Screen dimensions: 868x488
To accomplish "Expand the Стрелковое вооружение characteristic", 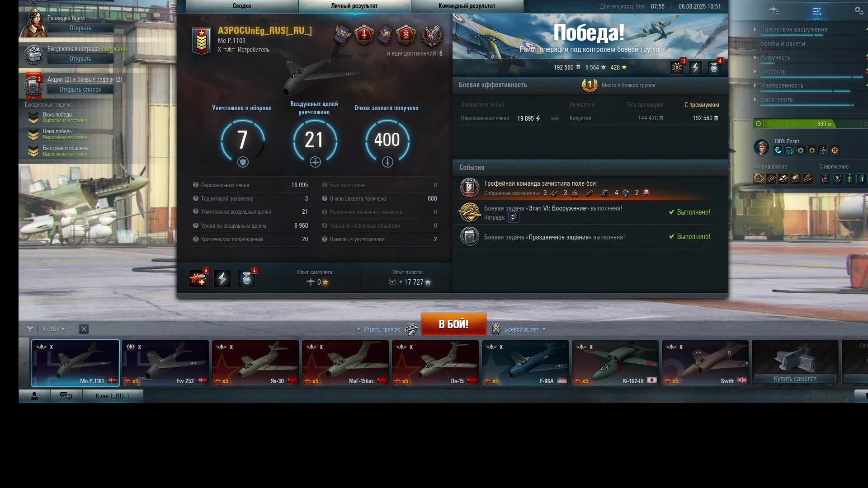I will [793, 29].
